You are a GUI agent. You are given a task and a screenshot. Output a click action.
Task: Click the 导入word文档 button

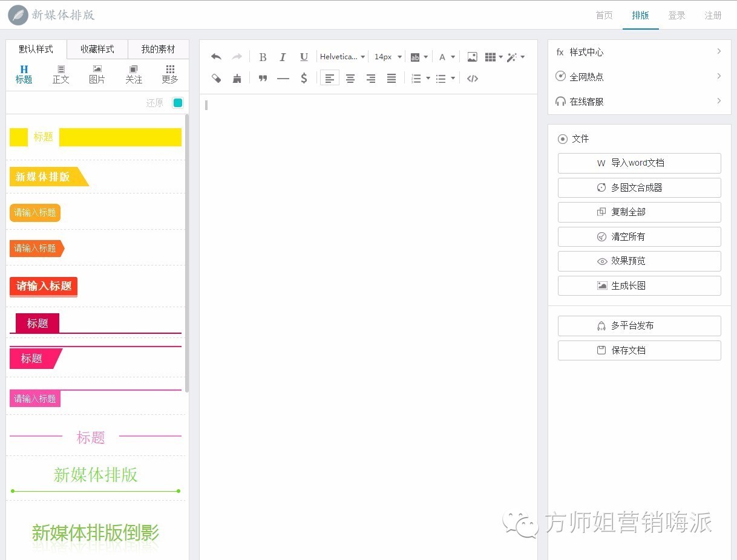tap(639, 163)
